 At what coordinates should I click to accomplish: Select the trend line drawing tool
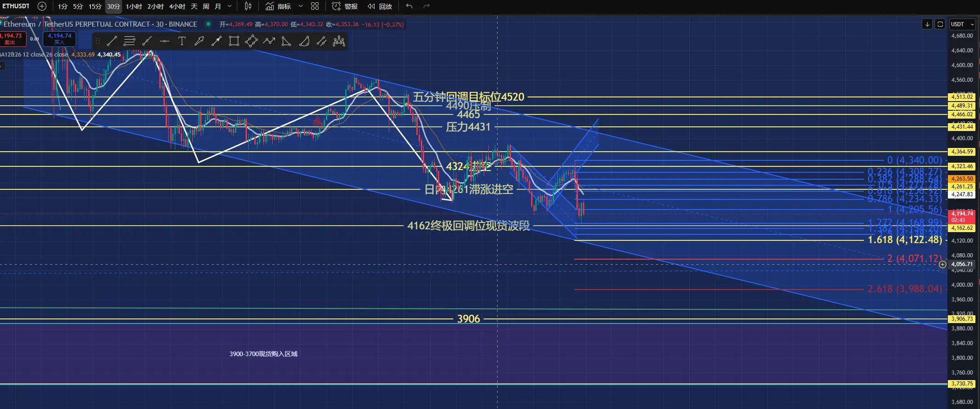[112, 41]
